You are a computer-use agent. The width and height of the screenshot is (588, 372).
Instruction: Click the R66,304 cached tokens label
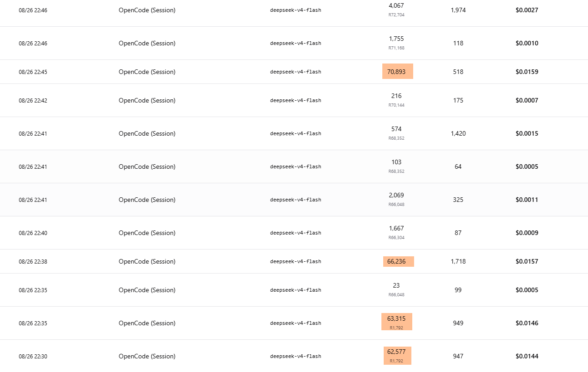[x=396, y=238]
